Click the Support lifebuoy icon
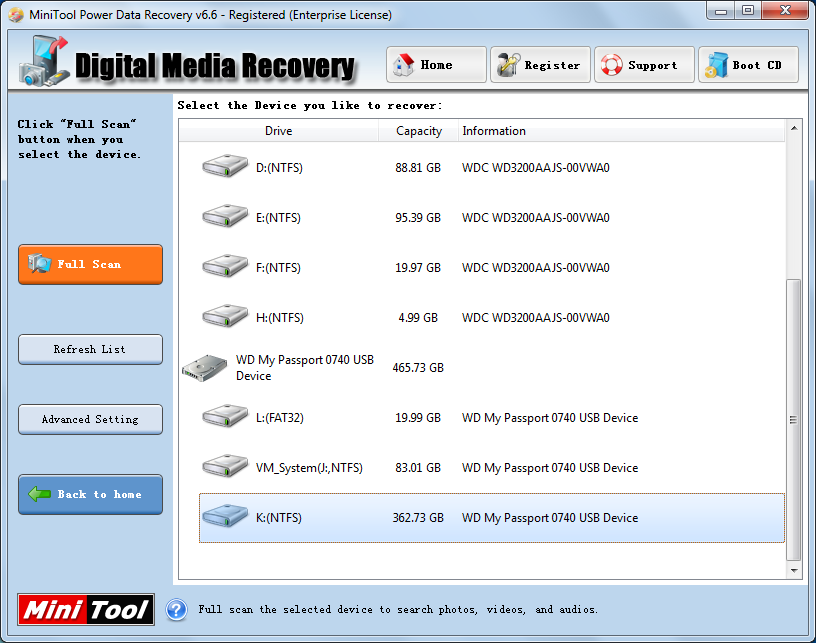The image size is (816, 643). coord(611,65)
